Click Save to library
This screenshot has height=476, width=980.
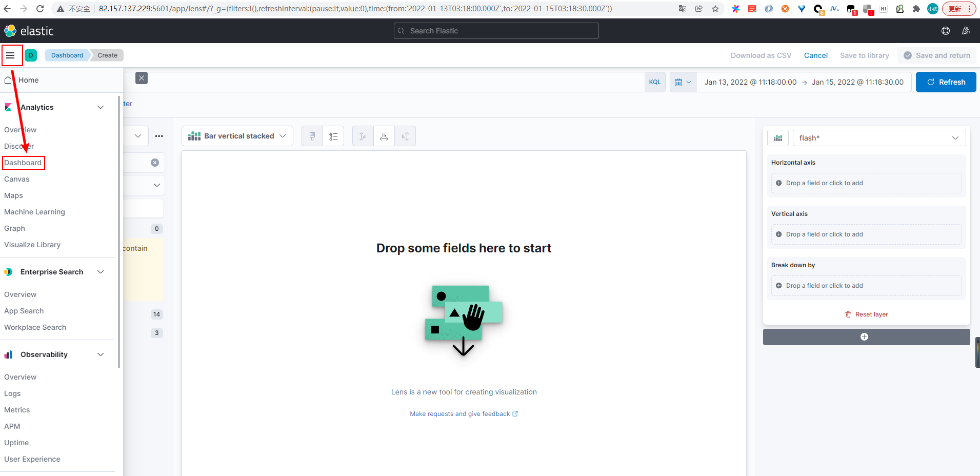[x=864, y=55]
